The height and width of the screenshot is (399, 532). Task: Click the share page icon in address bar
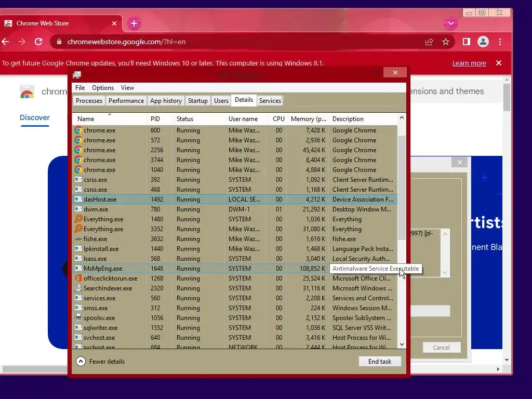(x=429, y=42)
